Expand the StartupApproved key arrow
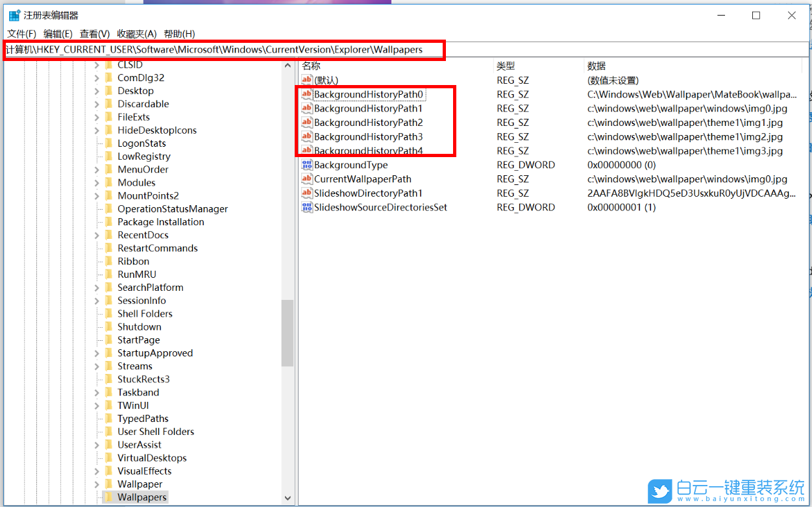 click(x=97, y=353)
